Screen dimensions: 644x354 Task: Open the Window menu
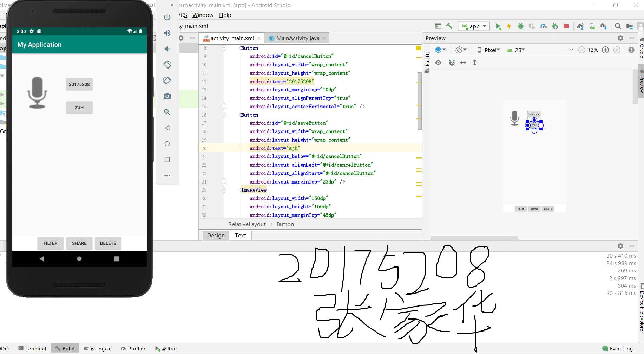pos(203,15)
